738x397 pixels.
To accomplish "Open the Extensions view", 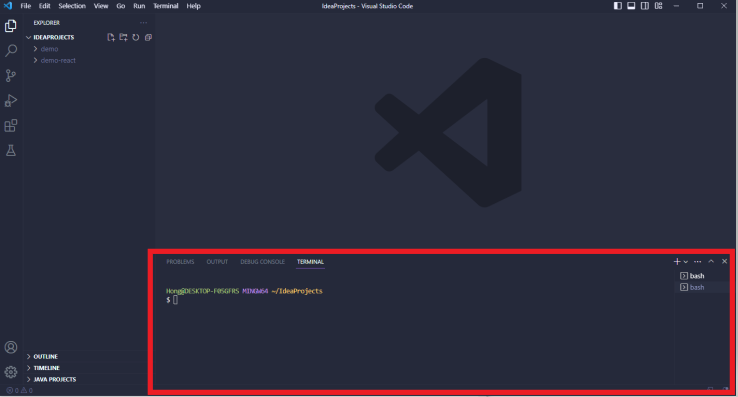I will 11,125.
